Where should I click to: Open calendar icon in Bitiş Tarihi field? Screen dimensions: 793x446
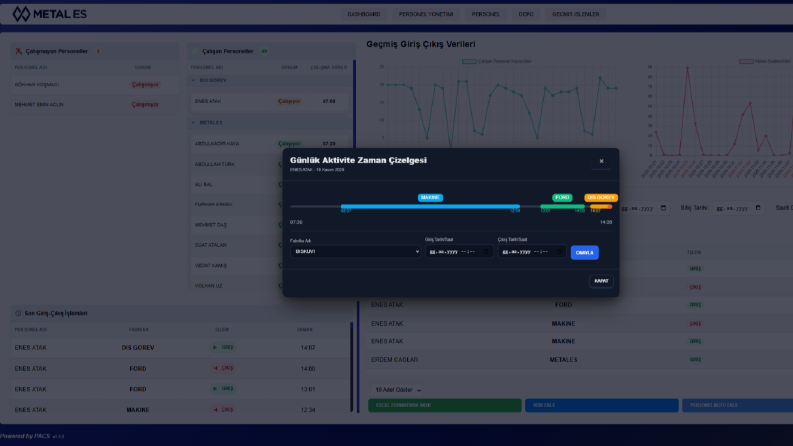click(758, 208)
